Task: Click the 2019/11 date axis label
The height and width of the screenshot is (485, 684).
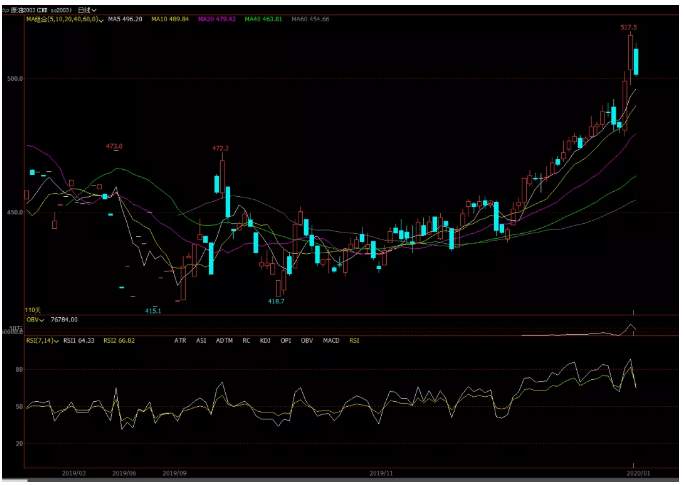Action: click(x=381, y=473)
